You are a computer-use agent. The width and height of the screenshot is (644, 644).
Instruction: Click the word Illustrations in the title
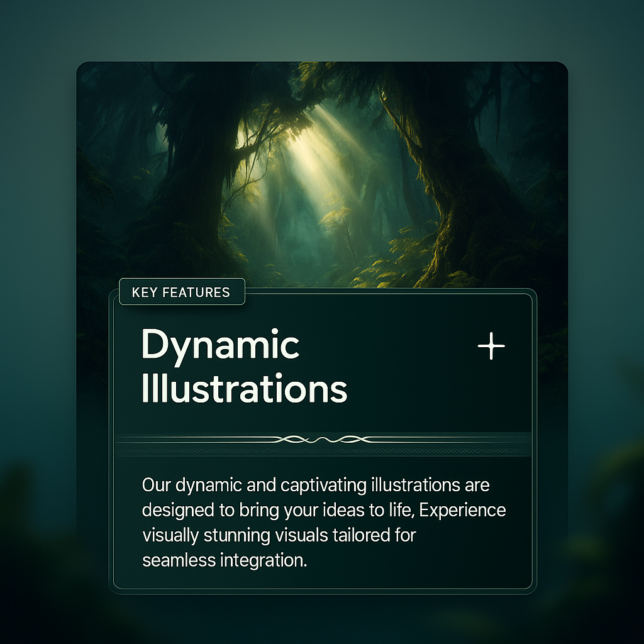244,388
